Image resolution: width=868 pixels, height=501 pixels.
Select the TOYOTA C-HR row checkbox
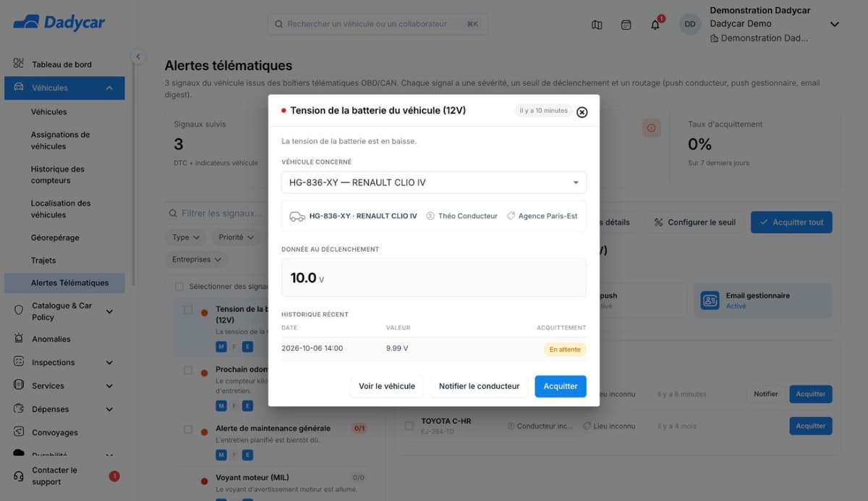(x=409, y=426)
